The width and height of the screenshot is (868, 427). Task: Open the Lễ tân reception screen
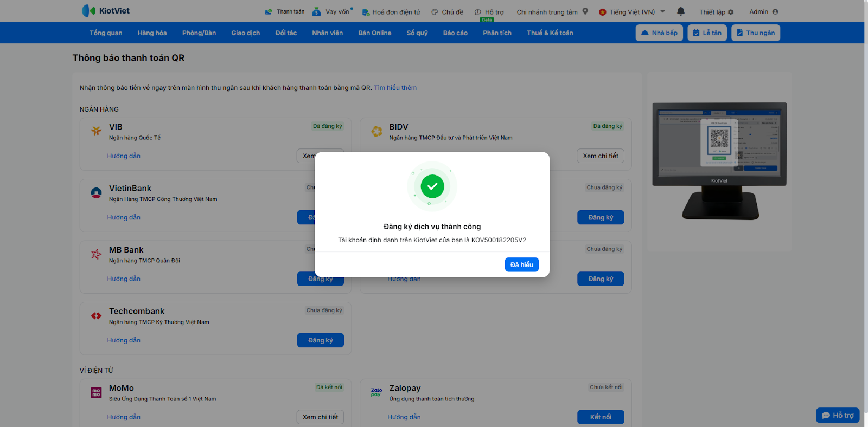tap(707, 33)
